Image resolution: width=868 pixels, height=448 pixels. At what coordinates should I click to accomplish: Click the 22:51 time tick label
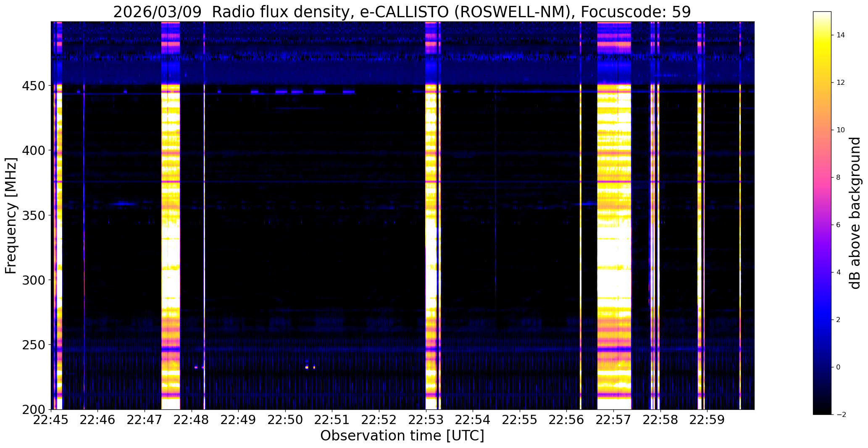[332, 420]
